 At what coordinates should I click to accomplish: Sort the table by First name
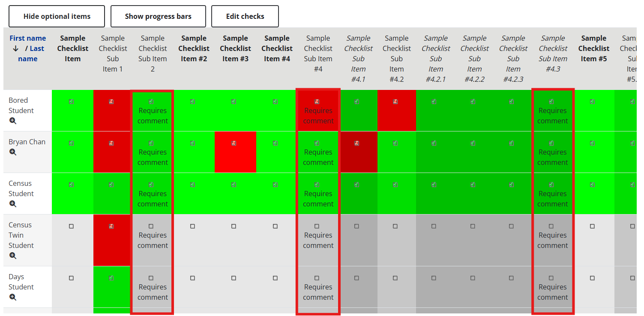(27, 38)
